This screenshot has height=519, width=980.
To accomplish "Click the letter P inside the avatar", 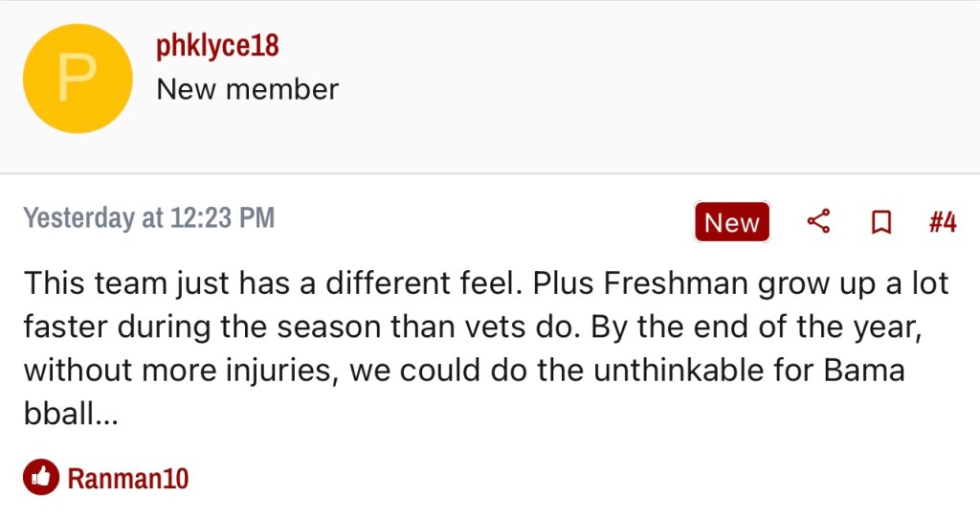I will [x=77, y=79].
